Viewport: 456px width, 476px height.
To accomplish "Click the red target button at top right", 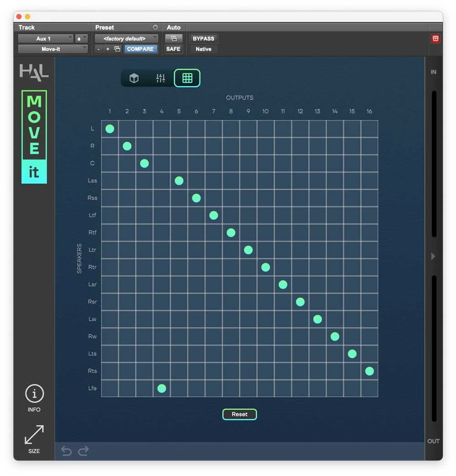I will coord(435,39).
